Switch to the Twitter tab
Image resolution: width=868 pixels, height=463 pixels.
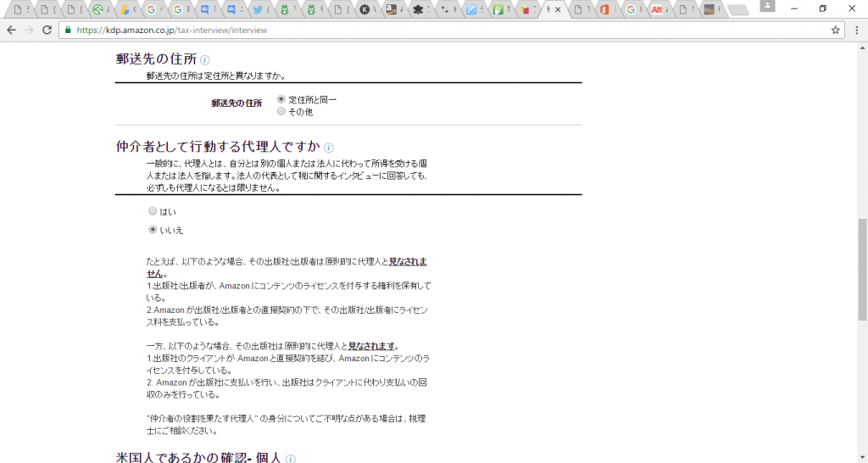pos(257,9)
